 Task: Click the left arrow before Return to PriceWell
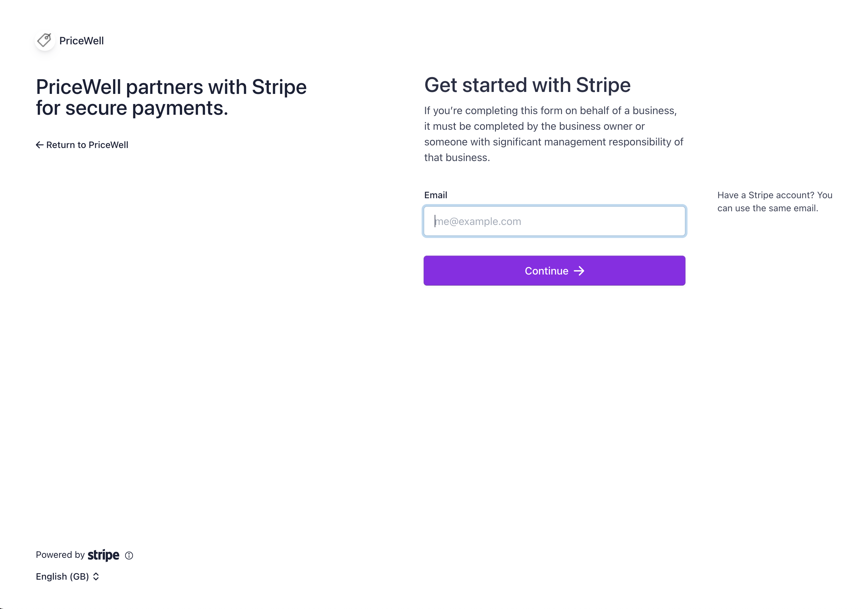coord(40,145)
